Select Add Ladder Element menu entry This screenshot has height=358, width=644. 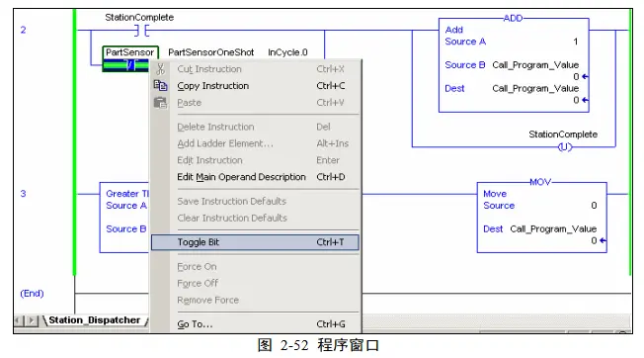255,143
